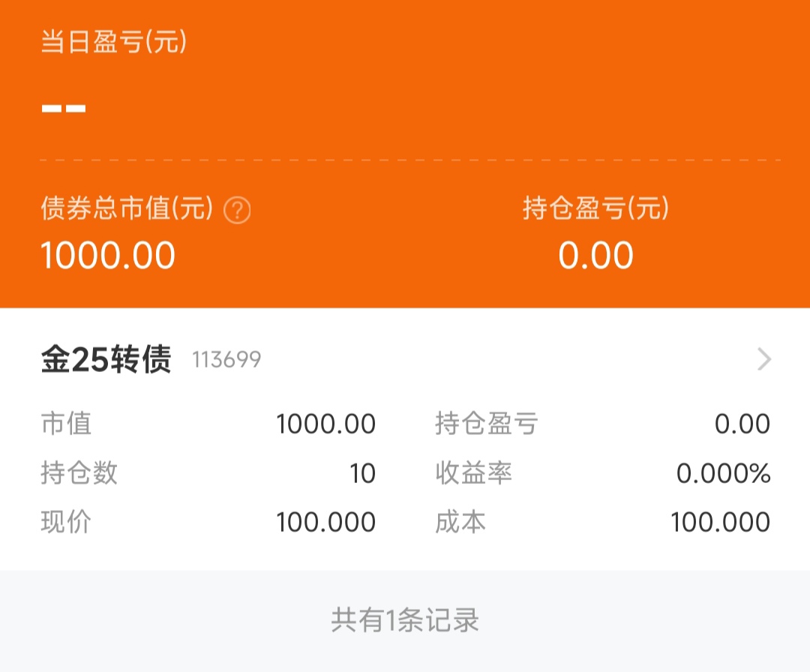Select the 持仓盈亏(元) header label
This screenshot has width=810, height=672.
[595, 208]
